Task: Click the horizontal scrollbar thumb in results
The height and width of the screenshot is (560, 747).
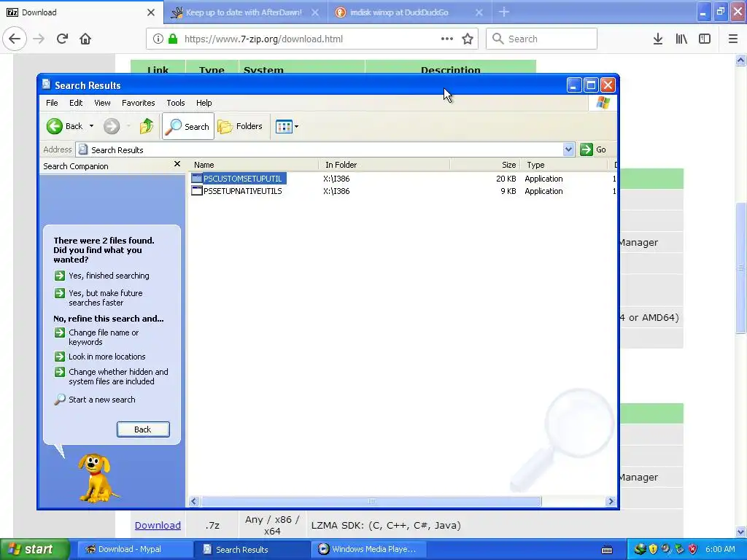Action: [371, 501]
